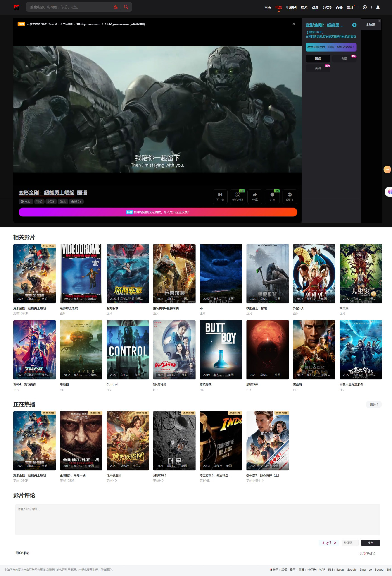Viewport: 392px width, 576px height.
Task: Select the 本地源 source tab
Action: 370,24
